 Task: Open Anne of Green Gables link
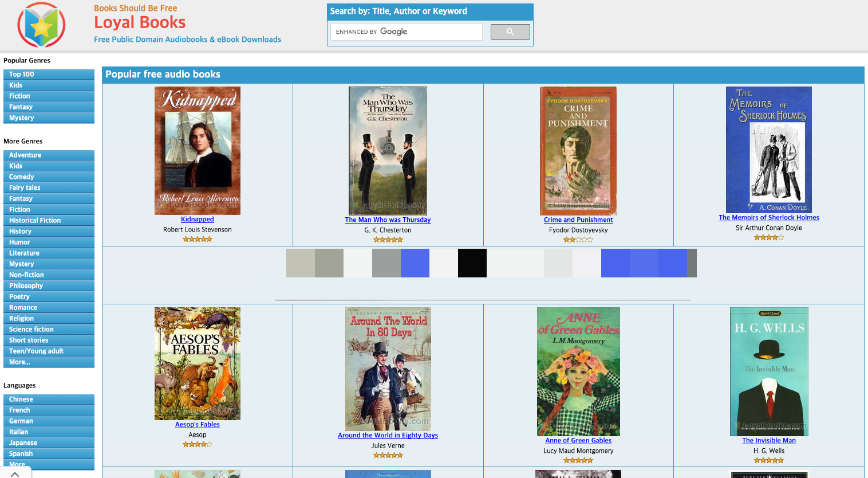click(x=578, y=441)
